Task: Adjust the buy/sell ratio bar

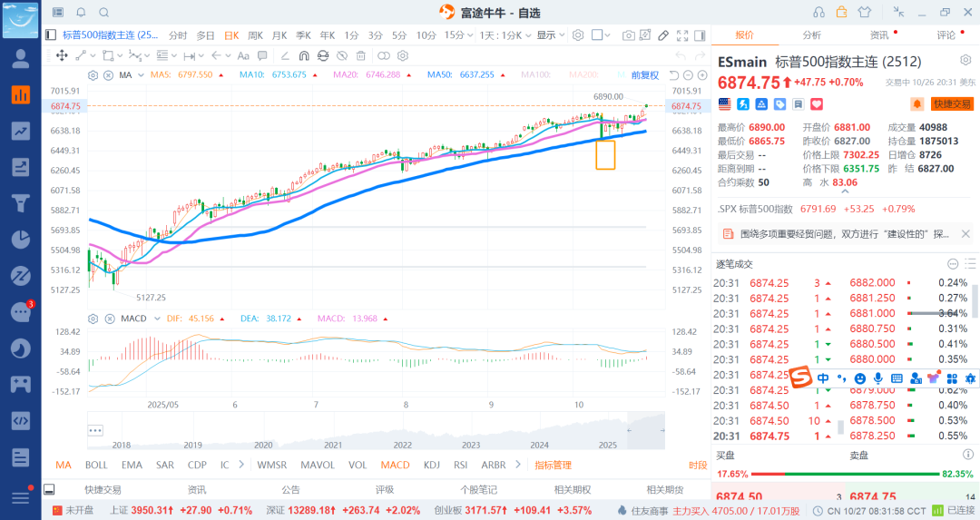Action: pyautogui.click(x=845, y=474)
